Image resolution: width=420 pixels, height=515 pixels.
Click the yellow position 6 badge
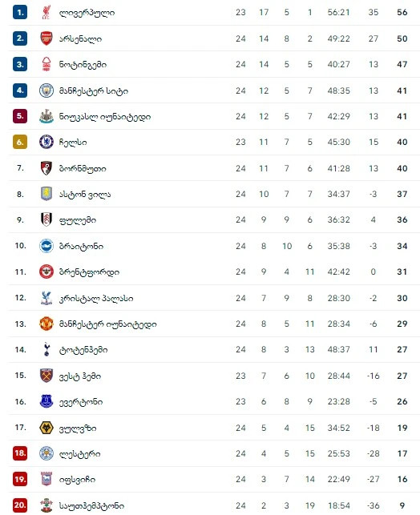(20, 143)
